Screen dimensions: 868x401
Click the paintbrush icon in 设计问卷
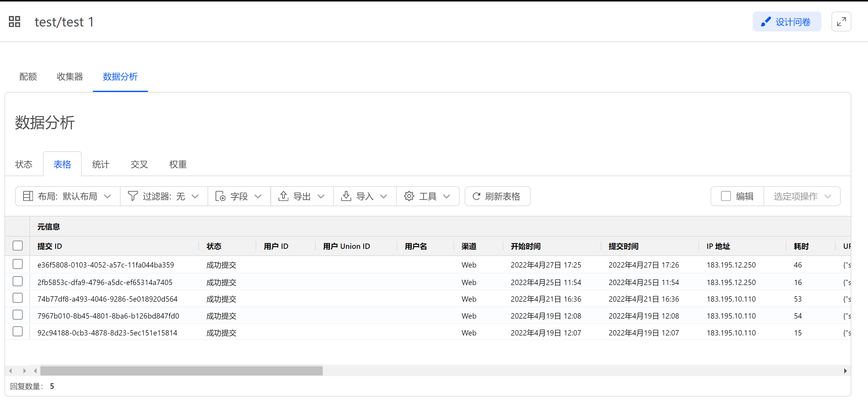pos(766,22)
